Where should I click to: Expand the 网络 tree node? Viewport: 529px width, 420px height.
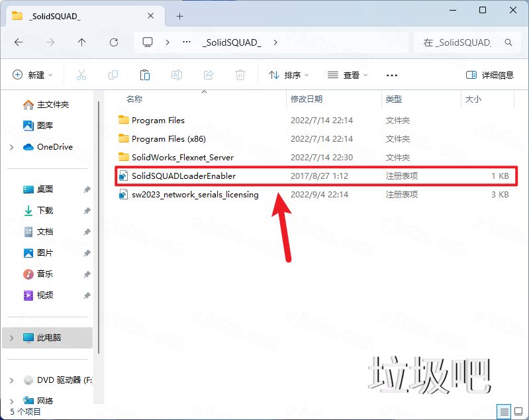click(12, 401)
